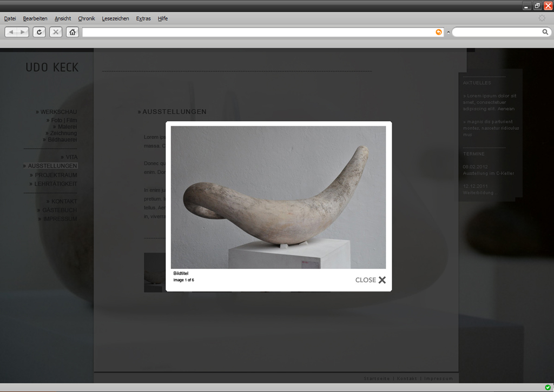Click the magnifier icon in search box
Screen dimensions: 554x392
point(545,32)
